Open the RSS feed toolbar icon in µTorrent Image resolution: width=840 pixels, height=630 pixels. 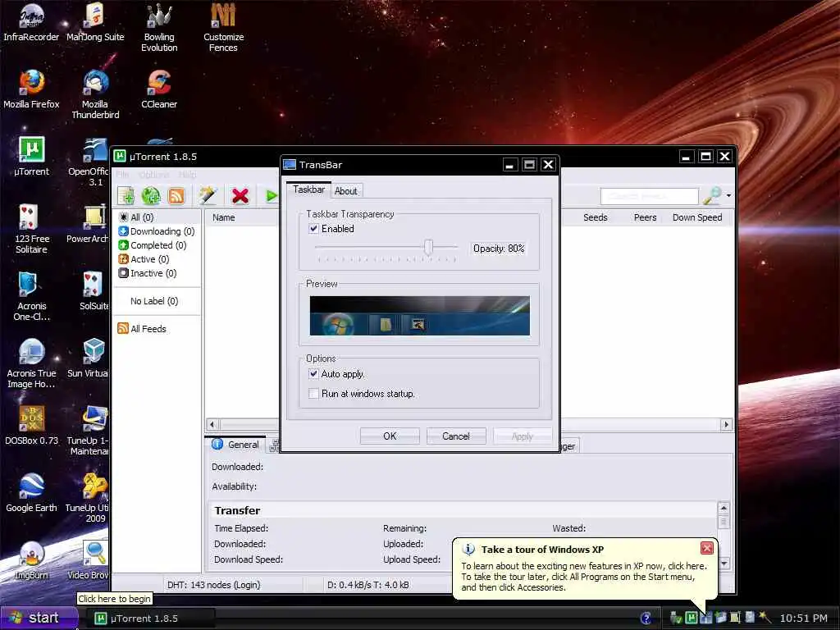point(176,196)
